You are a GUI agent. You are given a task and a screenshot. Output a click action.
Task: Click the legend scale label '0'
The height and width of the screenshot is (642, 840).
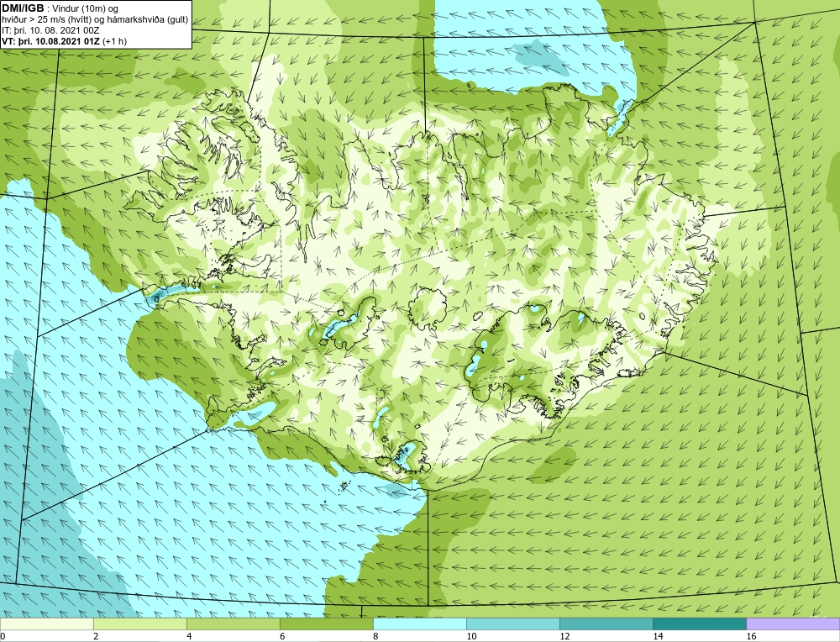[x=3, y=636]
